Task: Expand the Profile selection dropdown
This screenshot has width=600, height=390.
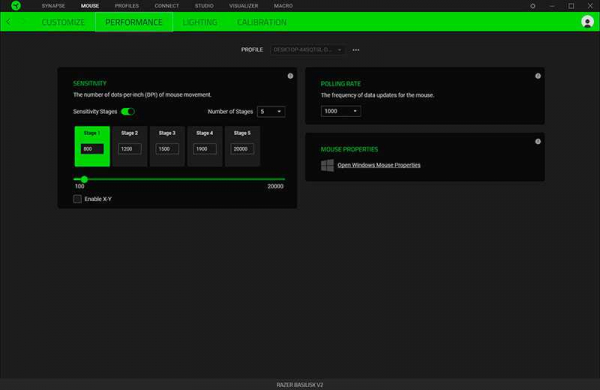Action: click(x=308, y=50)
